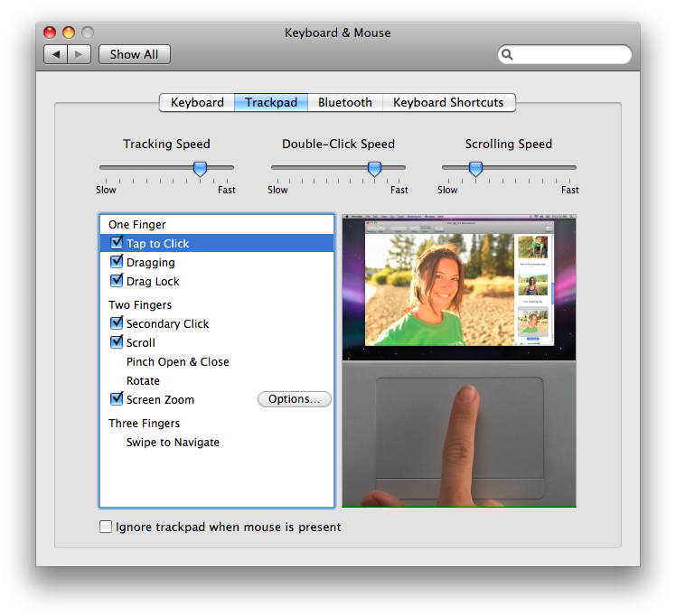Switch to the Keyboard tab
676x616 pixels.
coord(197,103)
